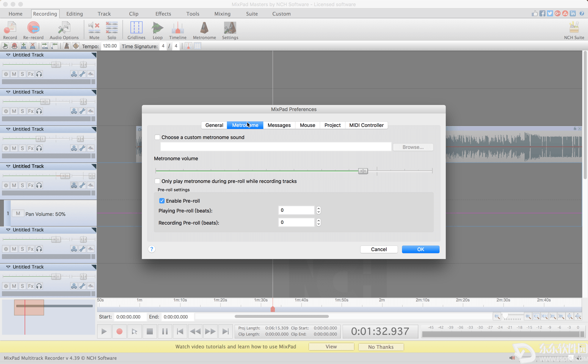The width and height of the screenshot is (588, 364).
Task: Open the Effects ribbon tab
Action: (x=163, y=14)
